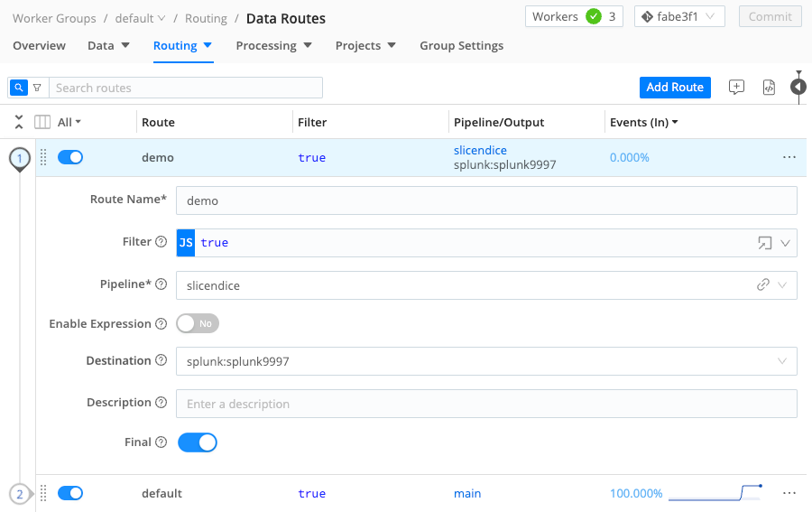The height and width of the screenshot is (512, 812).
Task: Open the Processing menu tab
Action: (x=273, y=45)
